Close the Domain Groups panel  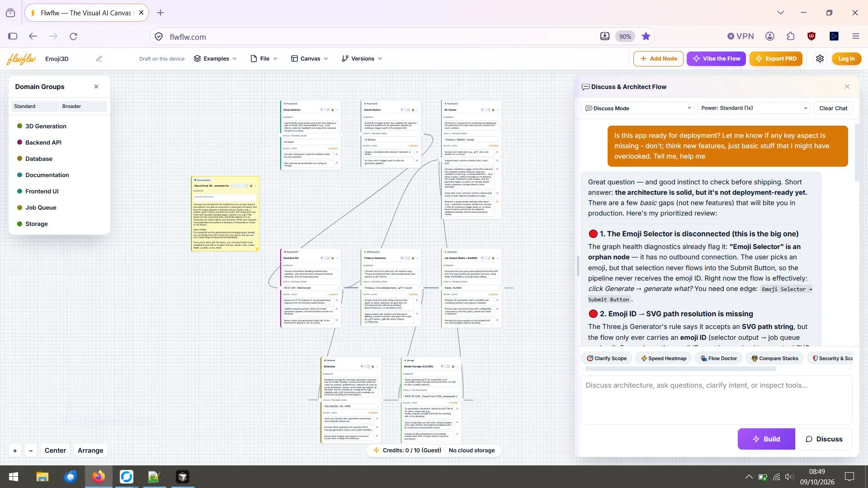coord(96,87)
